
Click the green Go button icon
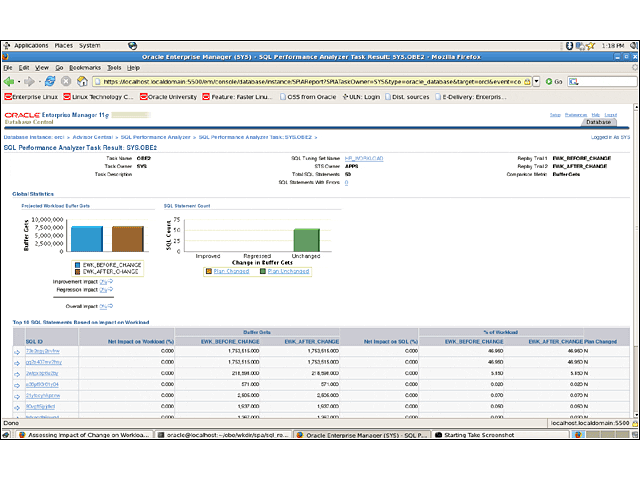pos(549,82)
